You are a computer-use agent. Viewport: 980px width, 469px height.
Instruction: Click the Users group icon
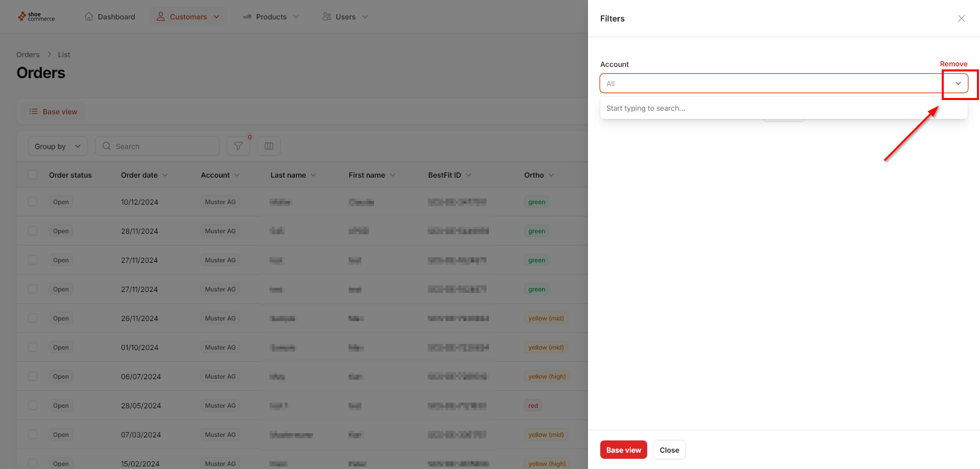pos(327,16)
